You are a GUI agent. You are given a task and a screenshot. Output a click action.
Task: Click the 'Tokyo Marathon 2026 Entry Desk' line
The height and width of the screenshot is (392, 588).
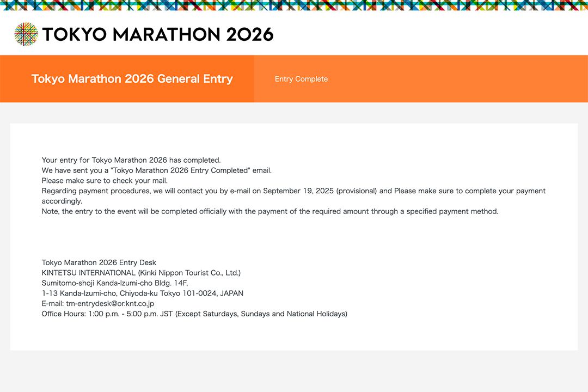[x=99, y=262]
